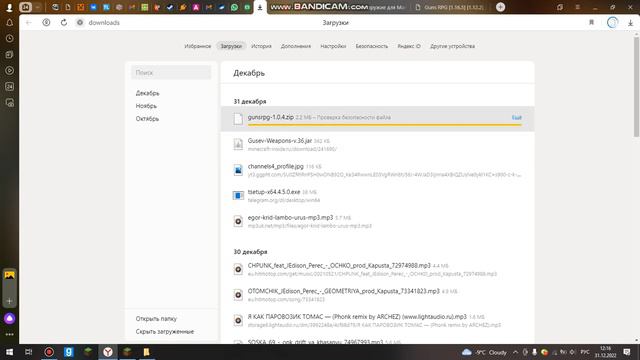The height and width of the screenshot is (360, 640).
Task: Open the profile avatar circle in toolbar
Action: tap(612, 22)
